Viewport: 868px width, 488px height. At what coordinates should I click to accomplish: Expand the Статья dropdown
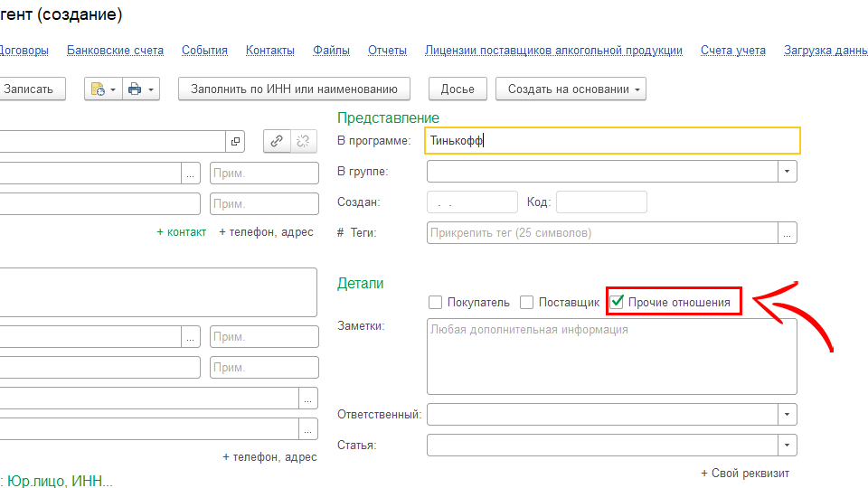tap(787, 446)
